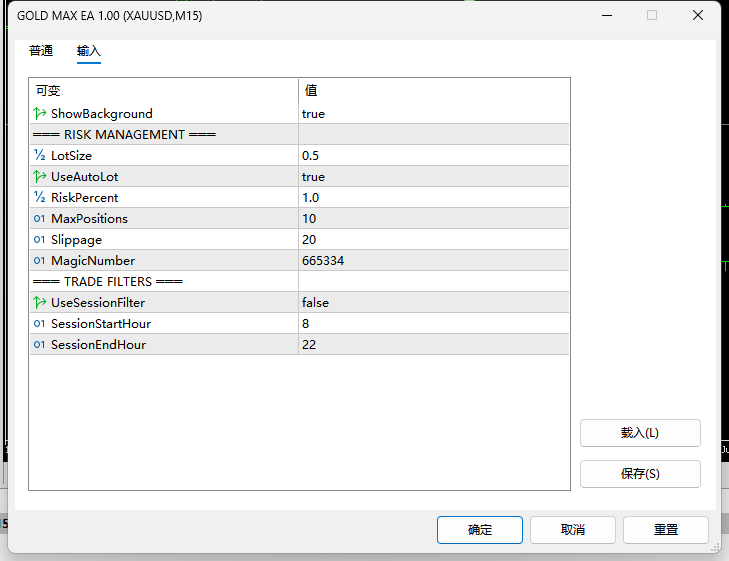Click the RiskPercent fraction type icon
This screenshot has width=729, height=561.
[x=40, y=198]
